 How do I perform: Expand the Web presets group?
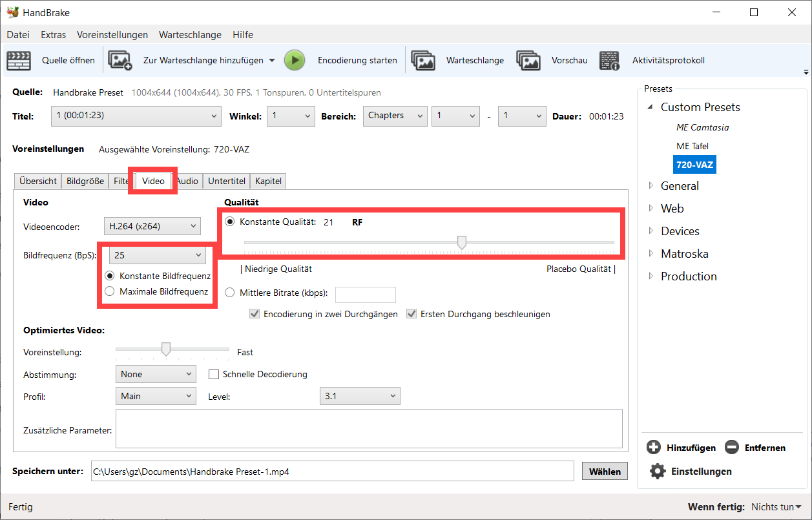[x=651, y=209]
